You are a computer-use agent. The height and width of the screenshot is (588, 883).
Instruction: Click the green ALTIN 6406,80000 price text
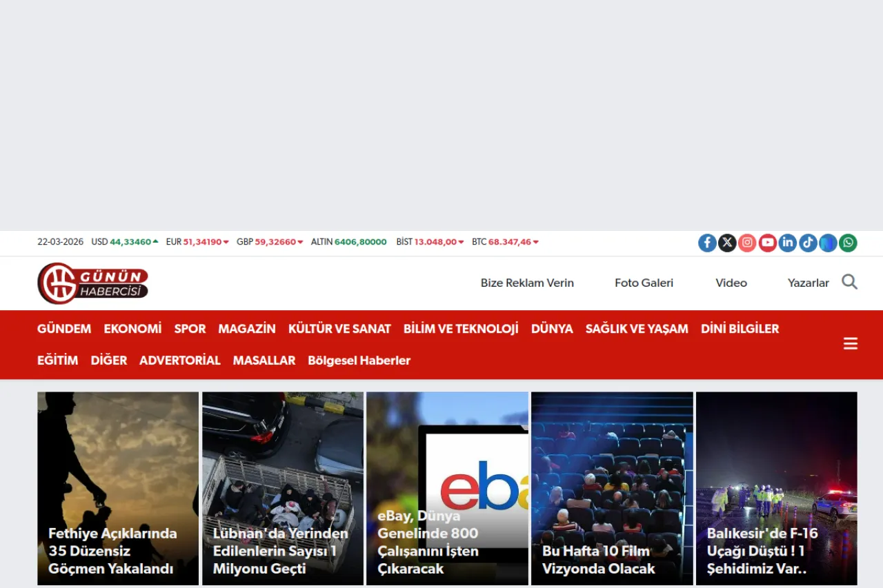pyautogui.click(x=359, y=242)
